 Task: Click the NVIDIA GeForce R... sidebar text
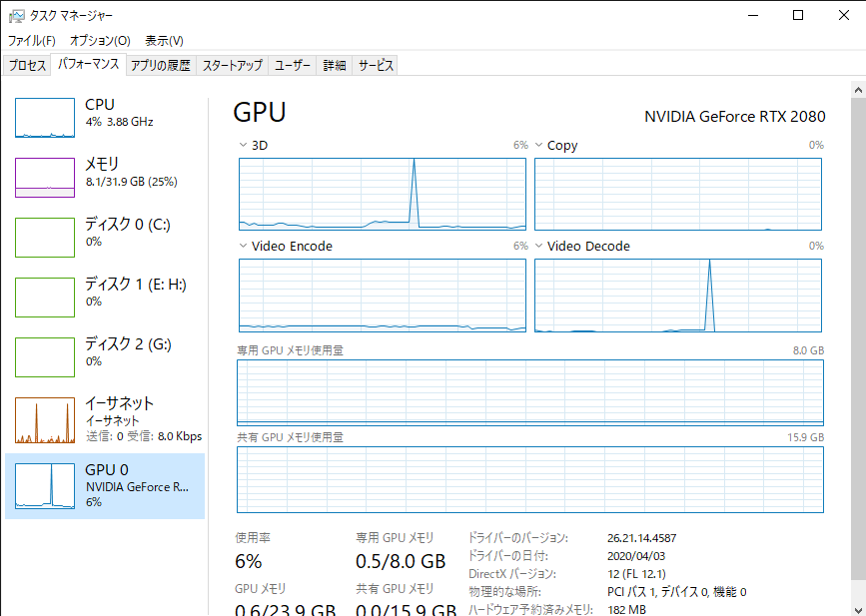pos(137,487)
